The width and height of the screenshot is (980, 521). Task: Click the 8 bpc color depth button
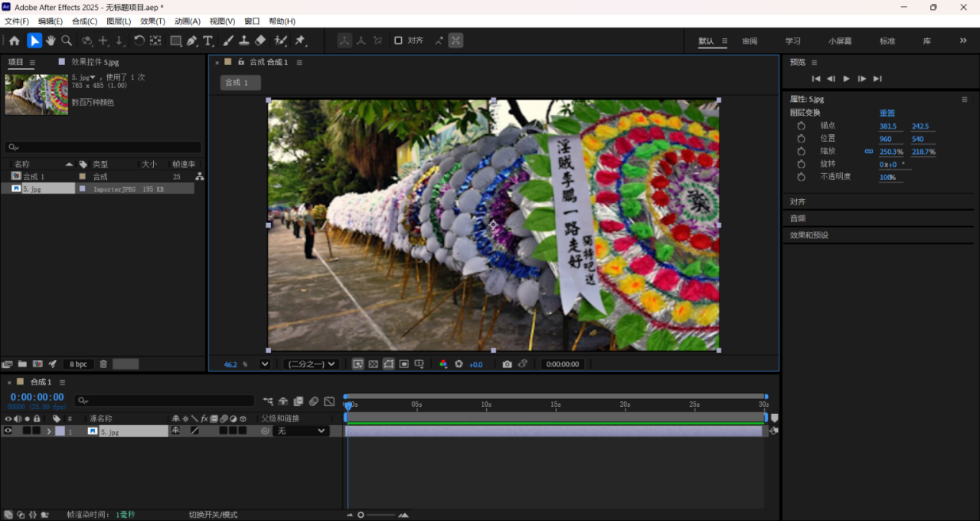tap(77, 364)
